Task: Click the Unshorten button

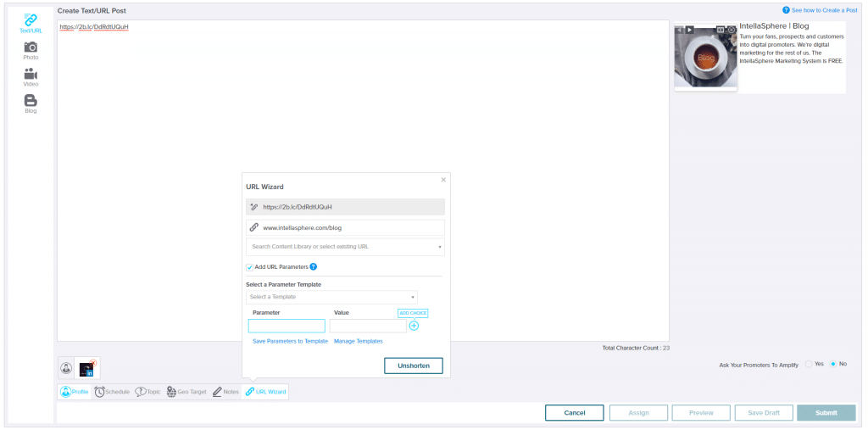Action: click(x=414, y=366)
